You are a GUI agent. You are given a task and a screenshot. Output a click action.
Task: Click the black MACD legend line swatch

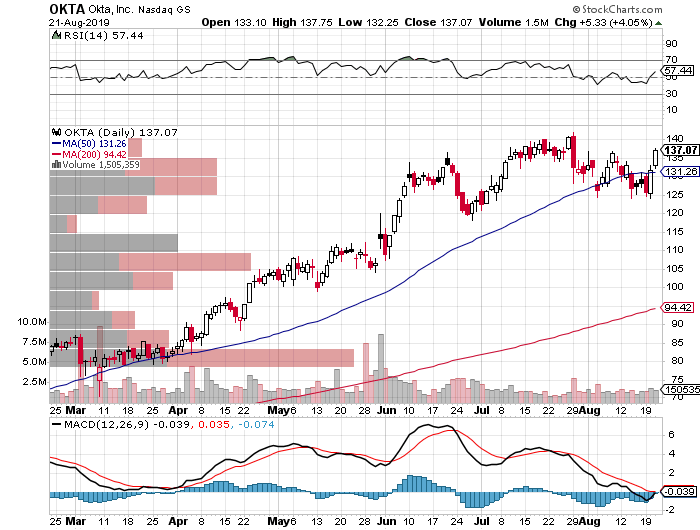tap(57, 424)
